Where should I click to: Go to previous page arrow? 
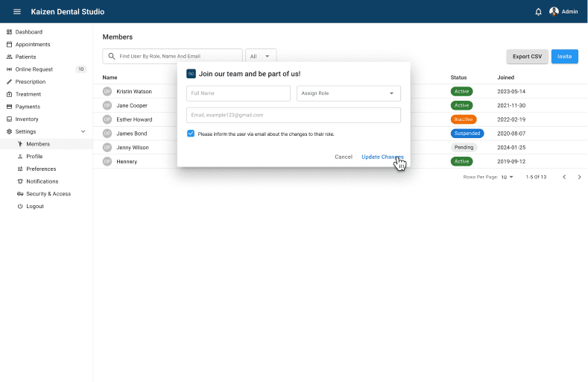563,177
